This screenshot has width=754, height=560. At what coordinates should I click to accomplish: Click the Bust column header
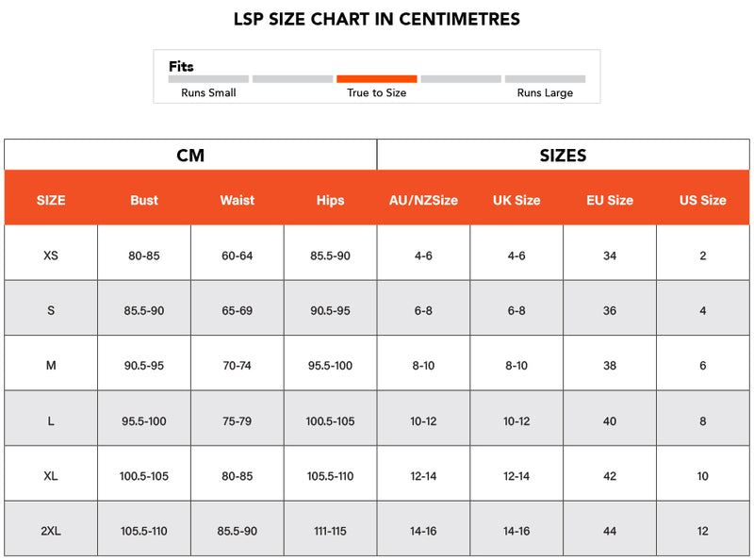(144, 200)
